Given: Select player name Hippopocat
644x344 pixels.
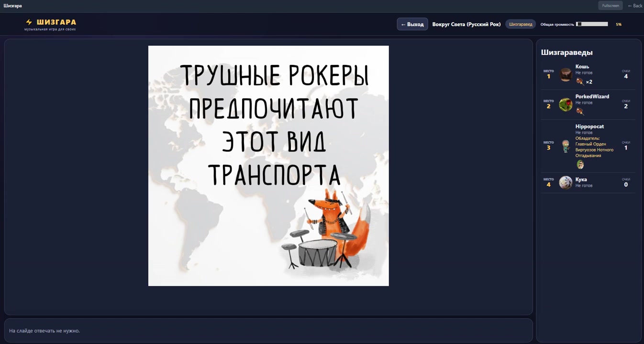Looking at the screenshot, I should pos(589,127).
